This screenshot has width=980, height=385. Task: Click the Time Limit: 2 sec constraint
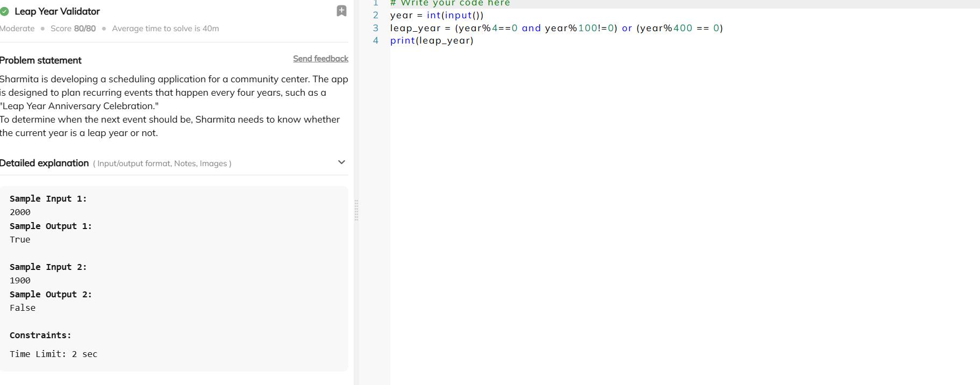(53, 354)
